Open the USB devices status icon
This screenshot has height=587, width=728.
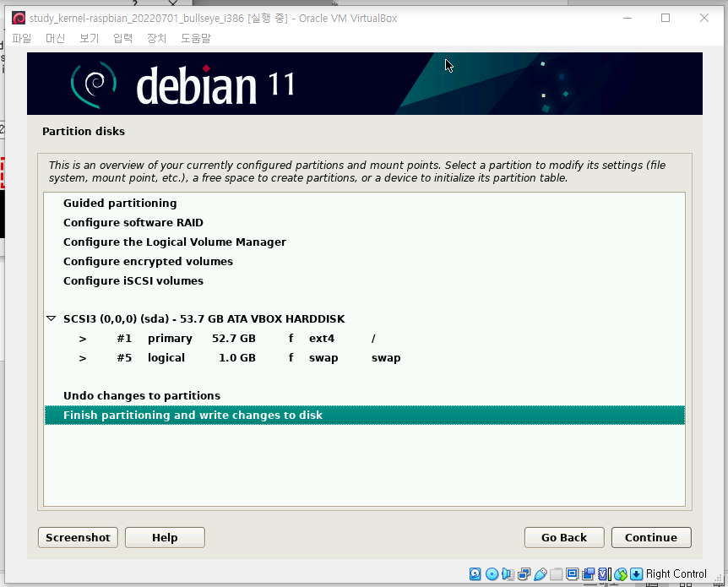tap(539, 573)
